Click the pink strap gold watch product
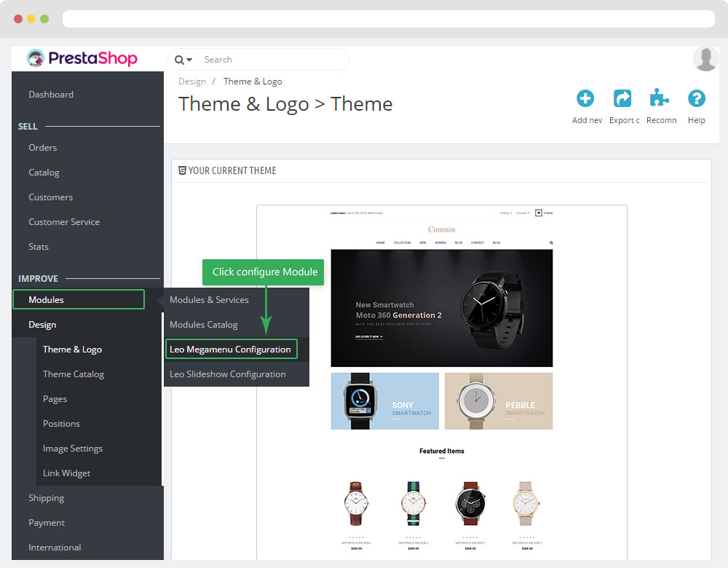This screenshot has width=728, height=568. click(x=526, y=503)
